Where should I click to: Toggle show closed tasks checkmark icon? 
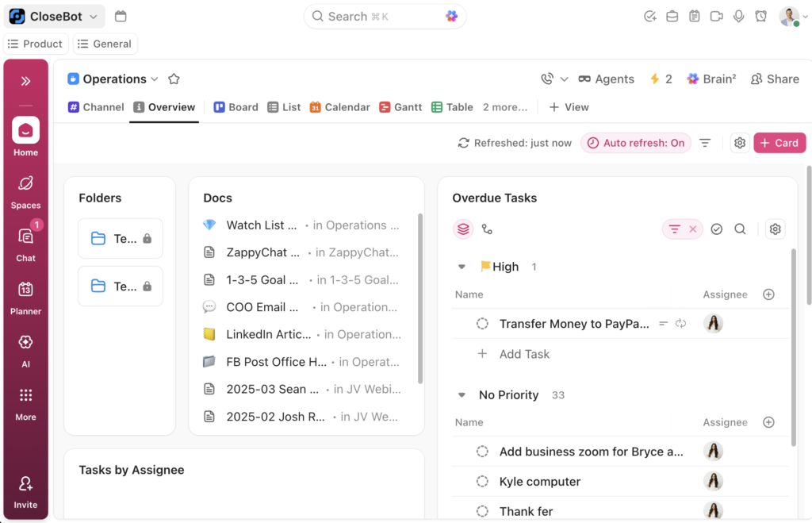coord(717,229)
